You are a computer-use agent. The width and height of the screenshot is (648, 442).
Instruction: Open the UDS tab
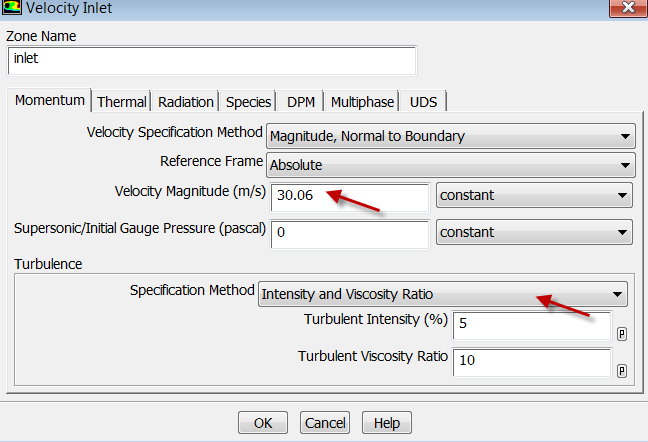click(422, 102)
